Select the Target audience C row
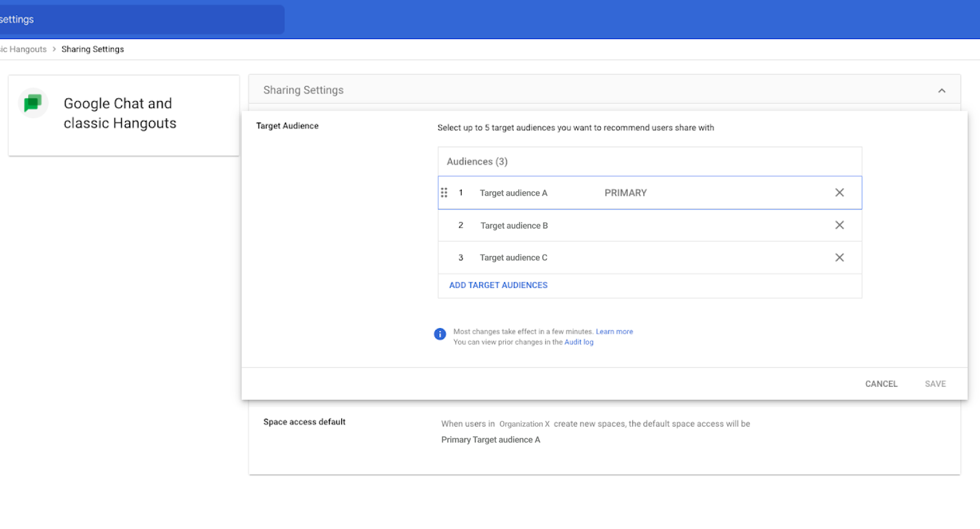Viewport: 980px width, 529px height. point(650,258)
